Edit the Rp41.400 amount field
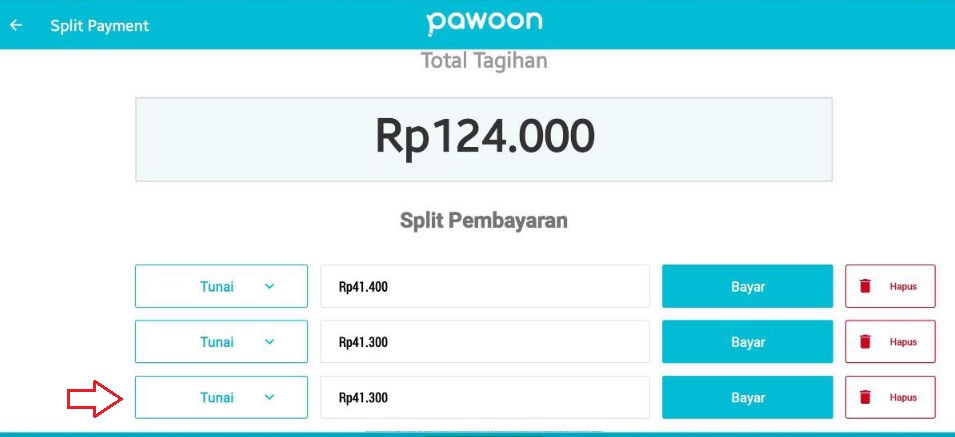The width and height of the screenshot is (955, 437). click(485, 286)
